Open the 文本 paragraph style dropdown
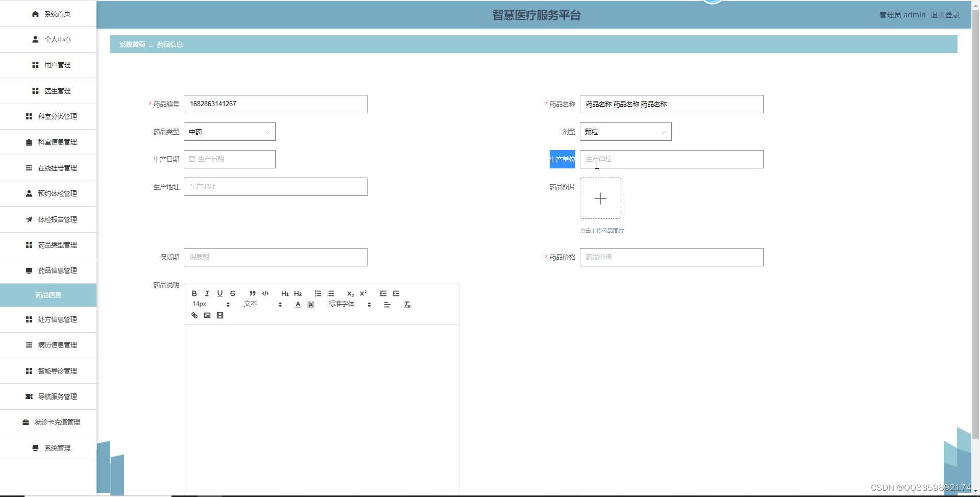The height and width of the screenshot is (497, 980). coord(263,304)
